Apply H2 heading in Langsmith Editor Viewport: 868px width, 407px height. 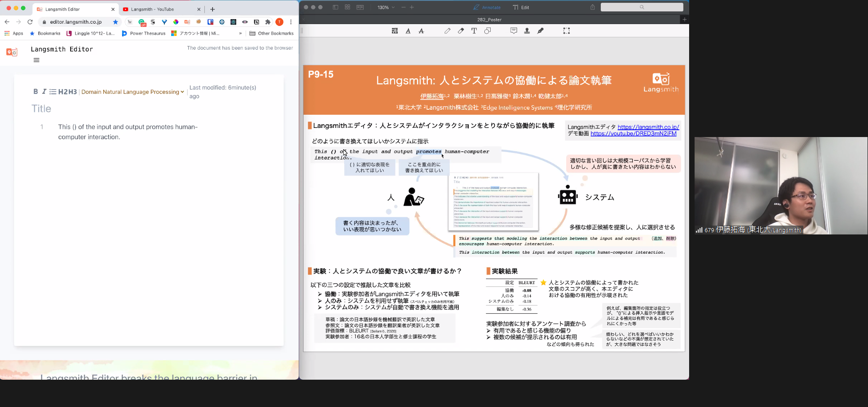click(63, 92)
